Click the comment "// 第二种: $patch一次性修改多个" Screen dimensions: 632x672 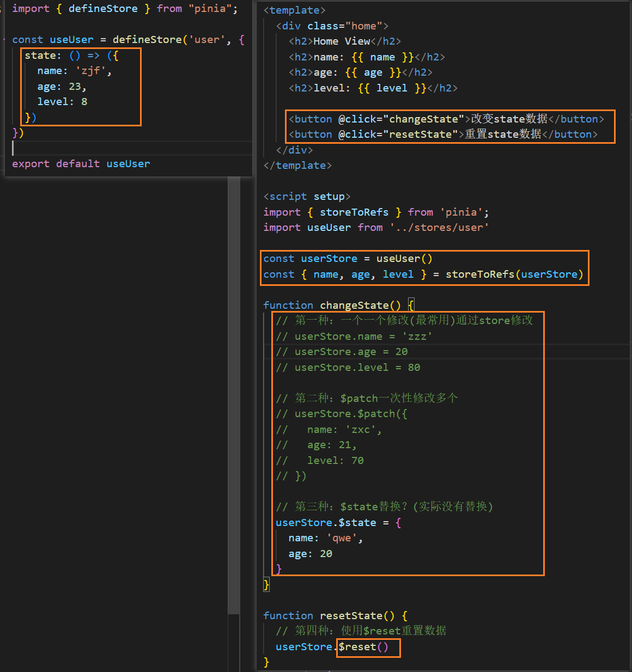(x=367, y=399)
